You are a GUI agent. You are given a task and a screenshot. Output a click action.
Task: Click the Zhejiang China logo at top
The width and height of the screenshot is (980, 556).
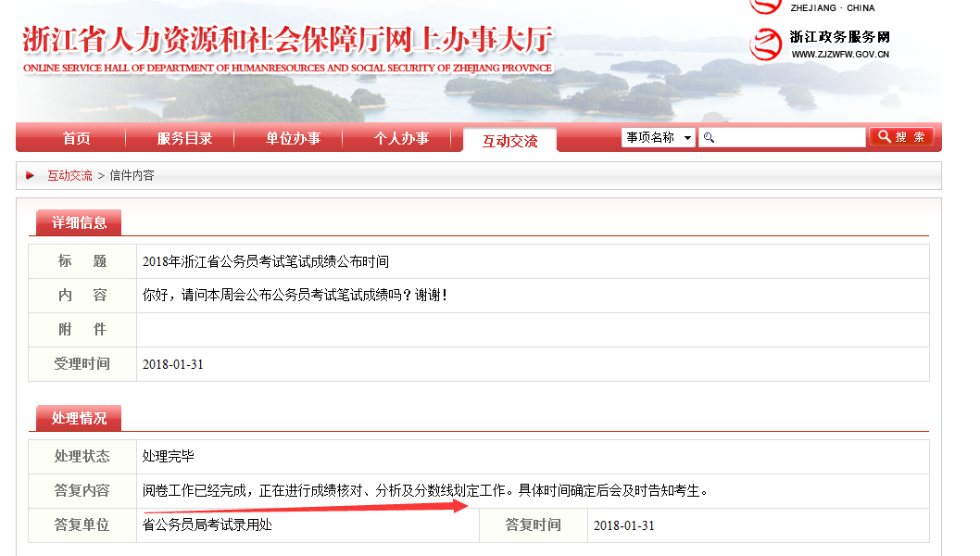coord(766,6)
